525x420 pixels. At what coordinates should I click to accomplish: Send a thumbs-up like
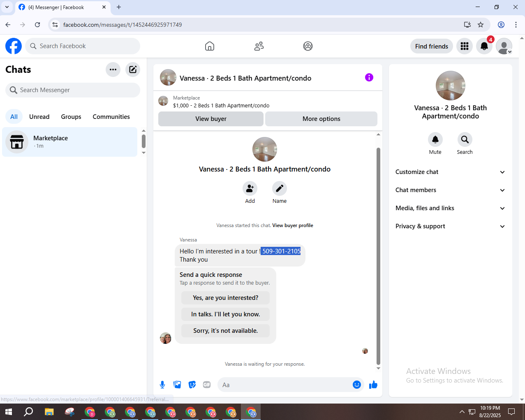(373, 385)
